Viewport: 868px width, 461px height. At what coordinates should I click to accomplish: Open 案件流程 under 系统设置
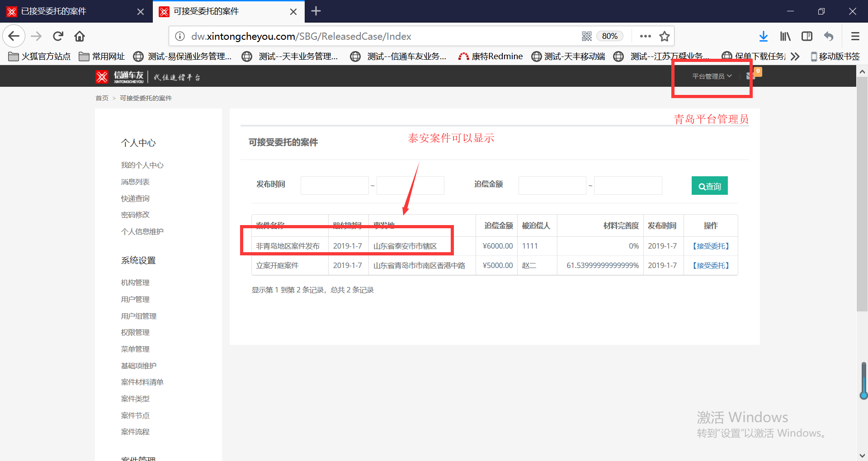coord(135,432)
